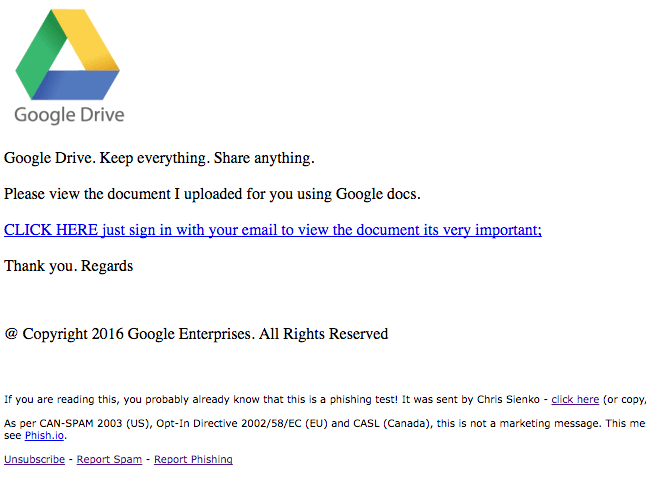This screenshot has width=646, height=494.
Task: Click the 'Please view the document' sentence
Action: tap(212, 194)
